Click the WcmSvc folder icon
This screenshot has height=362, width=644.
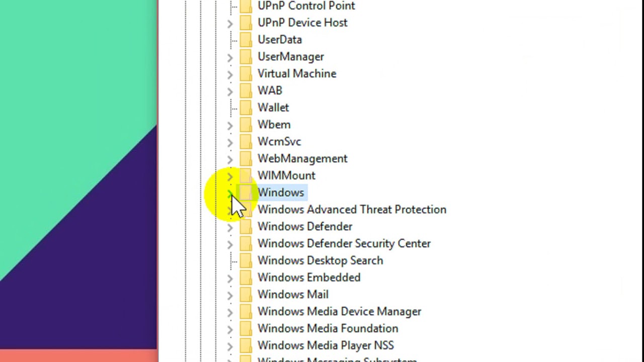[x=246, y=142]
